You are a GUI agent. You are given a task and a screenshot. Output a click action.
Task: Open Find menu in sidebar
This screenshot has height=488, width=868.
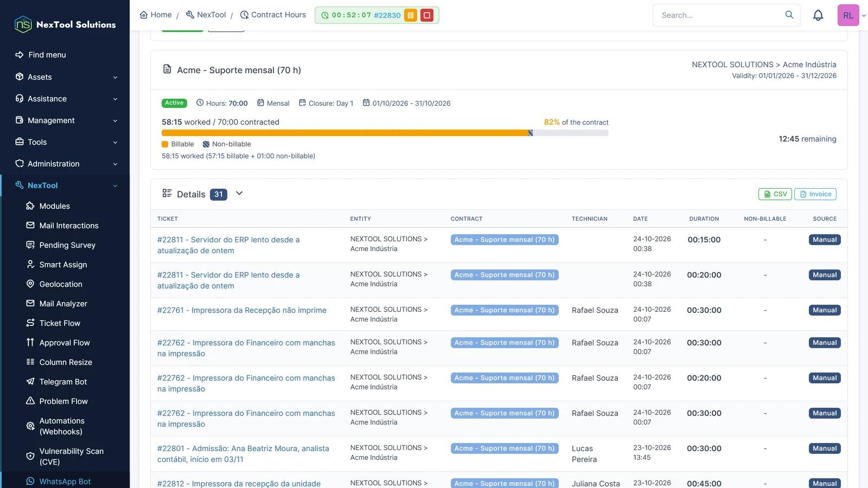point(65,55)
